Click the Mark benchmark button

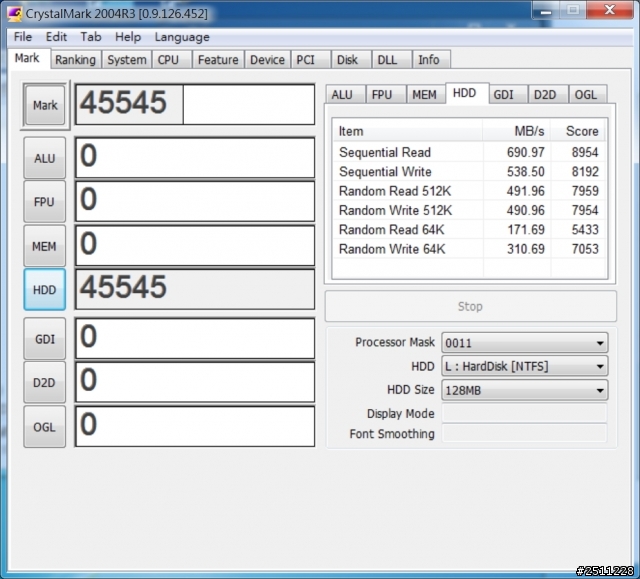click(x=45, y=105)
